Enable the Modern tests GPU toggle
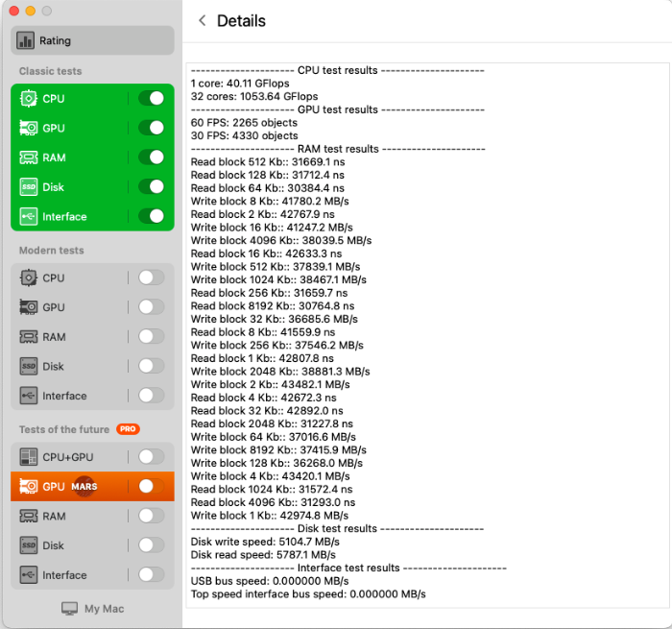 [x=152, y=307]
